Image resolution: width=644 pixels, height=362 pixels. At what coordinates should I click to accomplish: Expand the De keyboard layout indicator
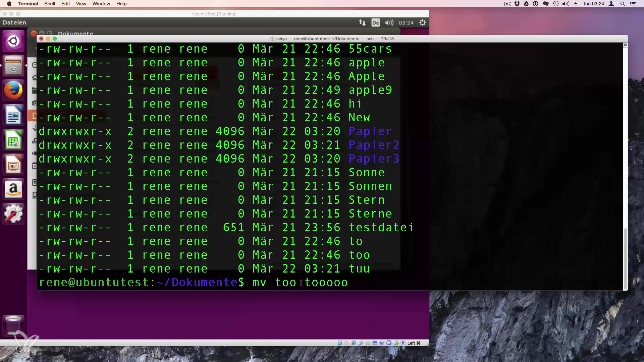point(375,22)
